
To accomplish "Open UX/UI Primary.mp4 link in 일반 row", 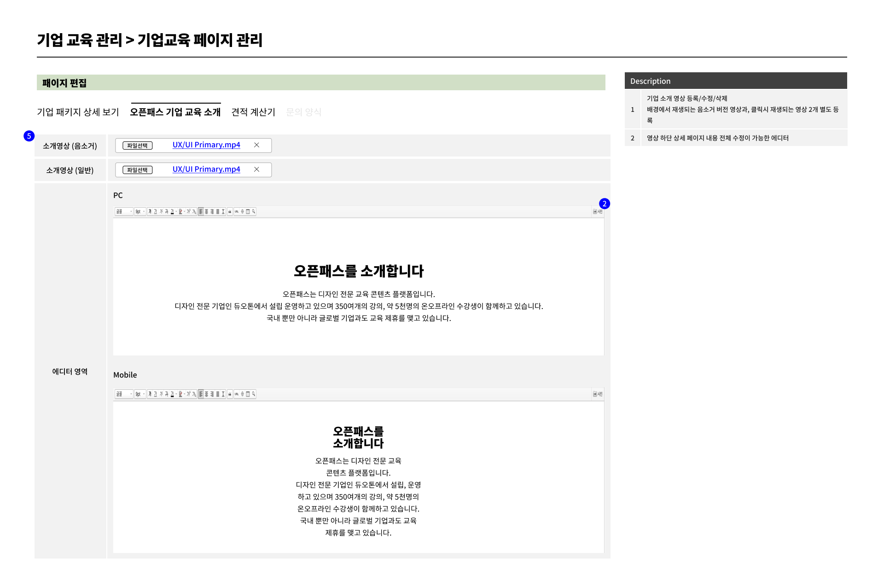I will [x=206, y=169].
